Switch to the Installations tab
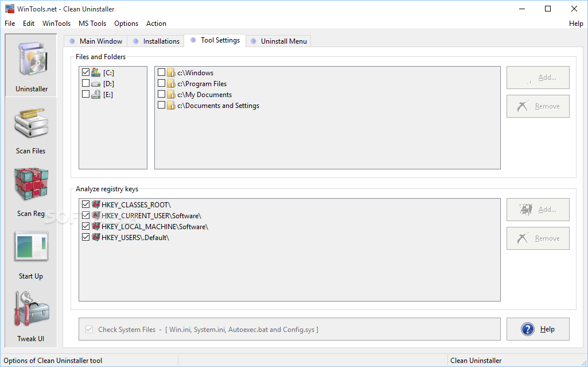Screen dimensions: 588x367 point(156,41)
